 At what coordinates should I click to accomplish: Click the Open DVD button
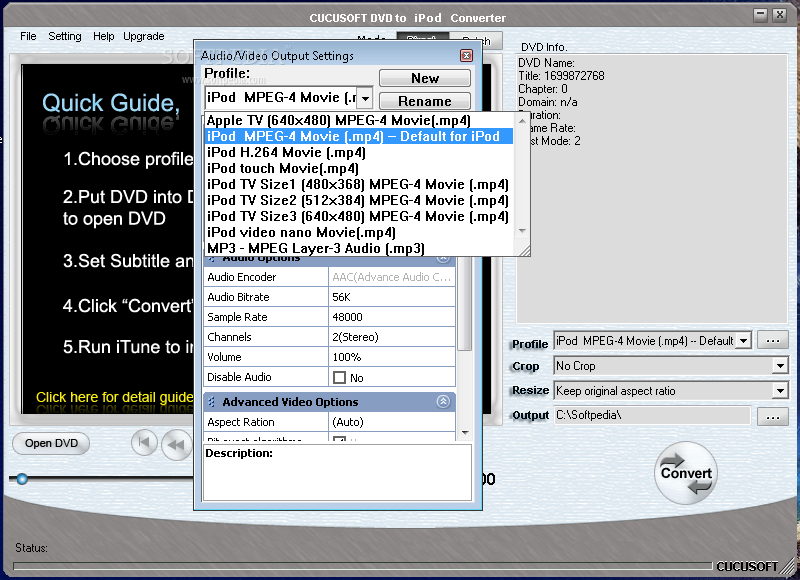coord(51,443)
